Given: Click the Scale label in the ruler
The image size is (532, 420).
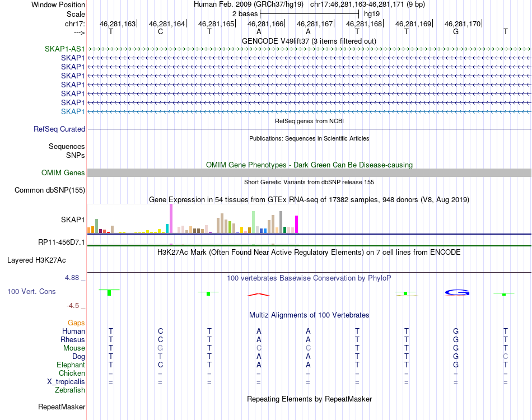Looking at the screenshot, I should tap(76, 14).
